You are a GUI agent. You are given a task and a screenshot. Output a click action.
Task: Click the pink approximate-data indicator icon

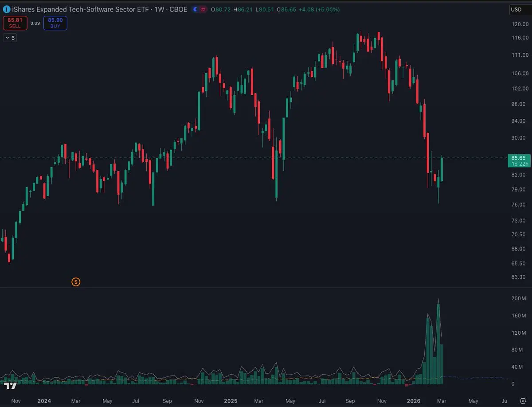click(203, 9)
